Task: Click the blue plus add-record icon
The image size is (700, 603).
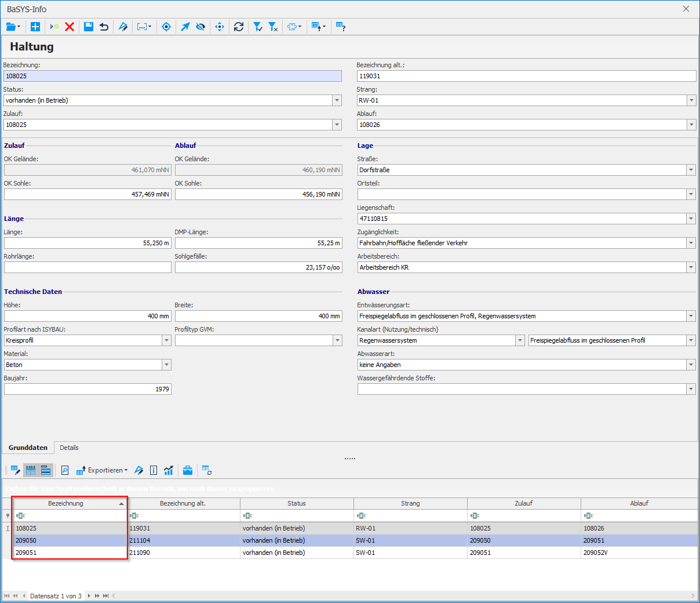Action: coord(35,27)
